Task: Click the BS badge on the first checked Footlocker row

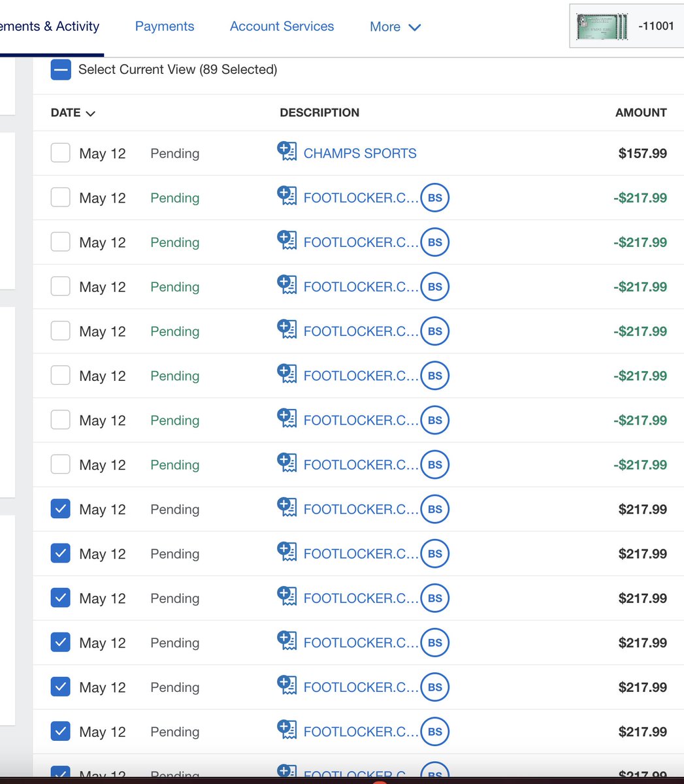Action: [435, 509]
